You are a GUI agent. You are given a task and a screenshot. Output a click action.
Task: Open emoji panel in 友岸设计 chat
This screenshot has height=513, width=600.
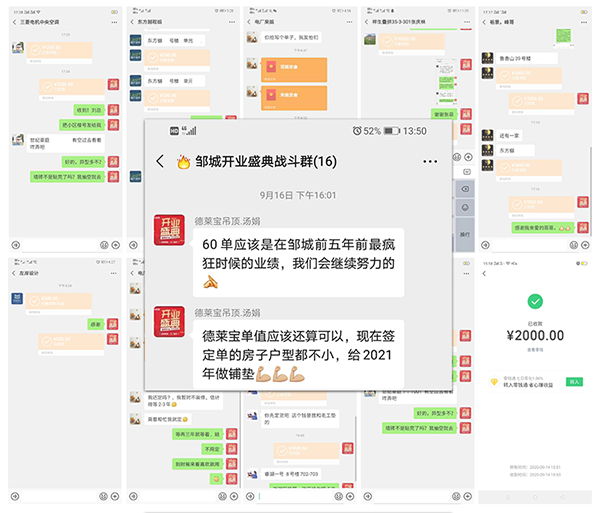coord(103,496)
